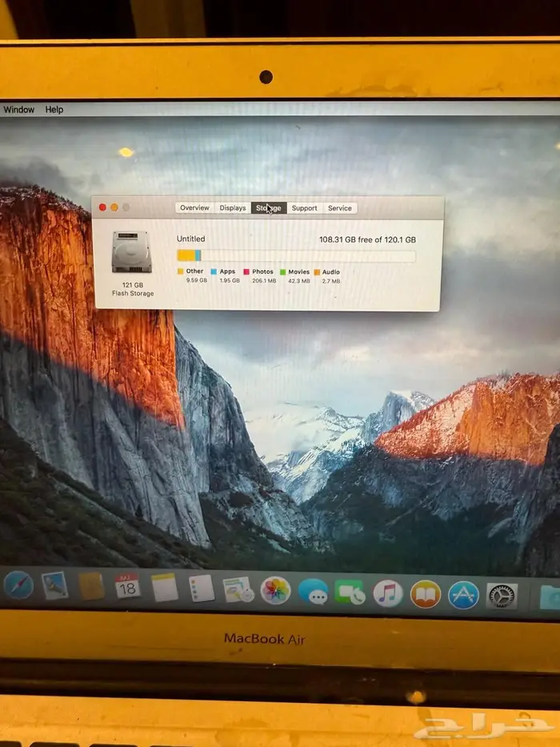Image resolution: width=560 pixels, height=747 pixels.
Task: Switch to the Displays tab
Action: 232,207
